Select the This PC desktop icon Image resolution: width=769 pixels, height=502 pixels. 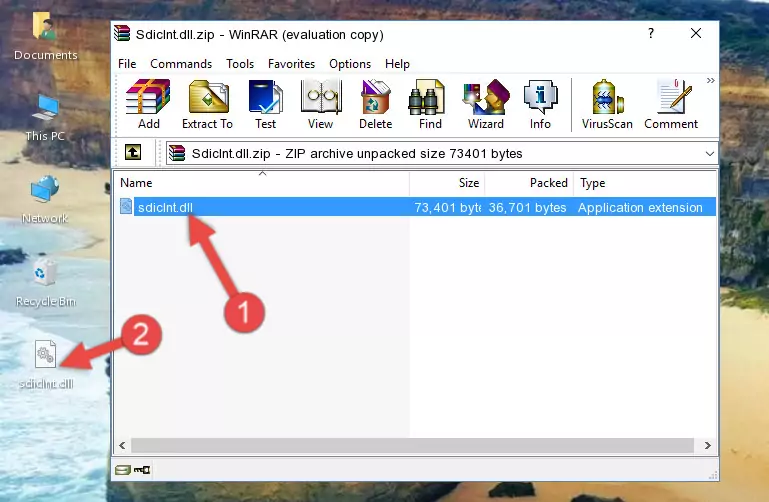click(45, 118)
